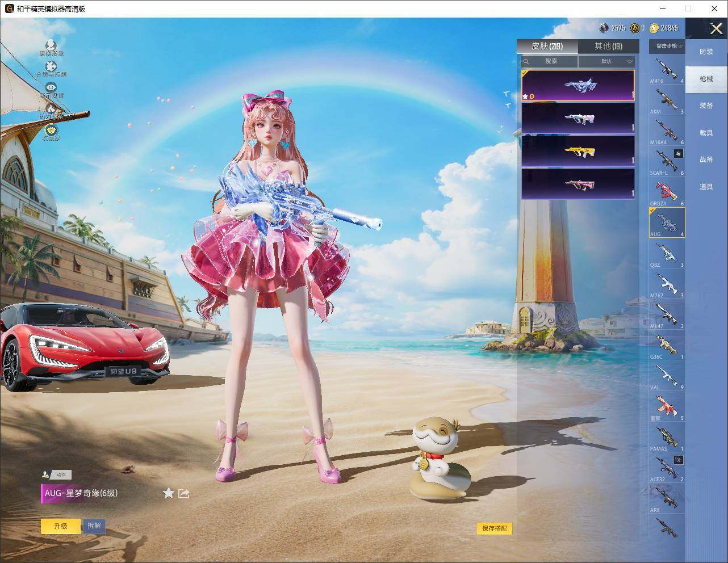The image size is (728, 563).
Task: Open the 时装 category tab
Action: (706, 52)
